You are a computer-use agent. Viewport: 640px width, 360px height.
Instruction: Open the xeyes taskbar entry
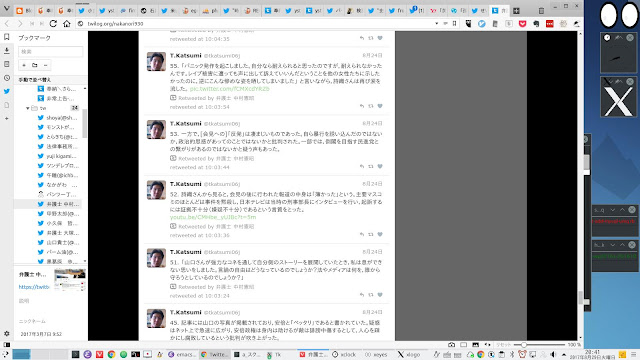point(376,355)
